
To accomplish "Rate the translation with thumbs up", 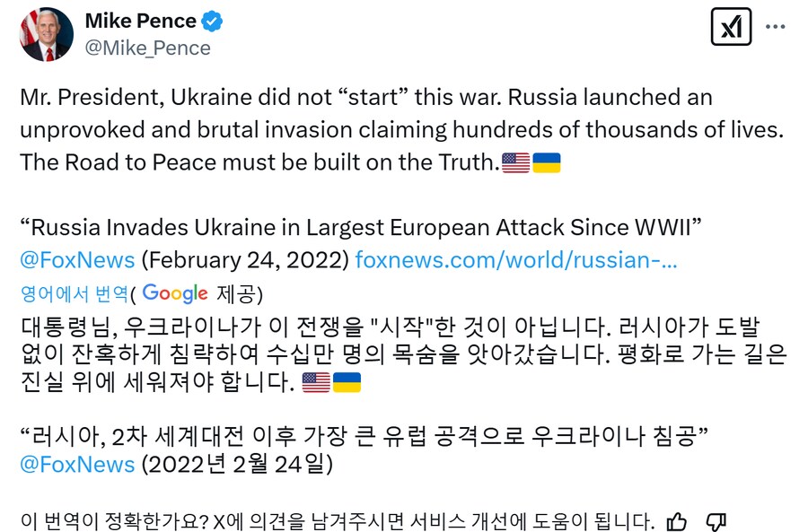I will click(677, 521).
